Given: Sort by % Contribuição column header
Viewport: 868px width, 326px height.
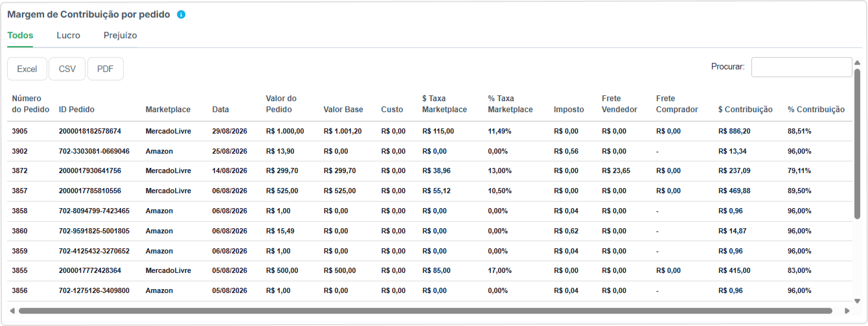Looking at the screenshot, I should coord(816,110).
